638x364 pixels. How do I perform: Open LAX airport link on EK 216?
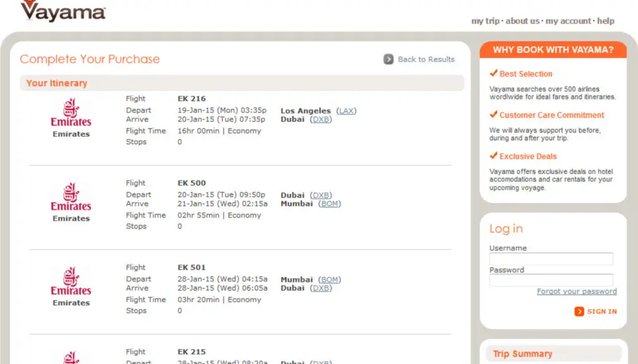coord(347,111)
